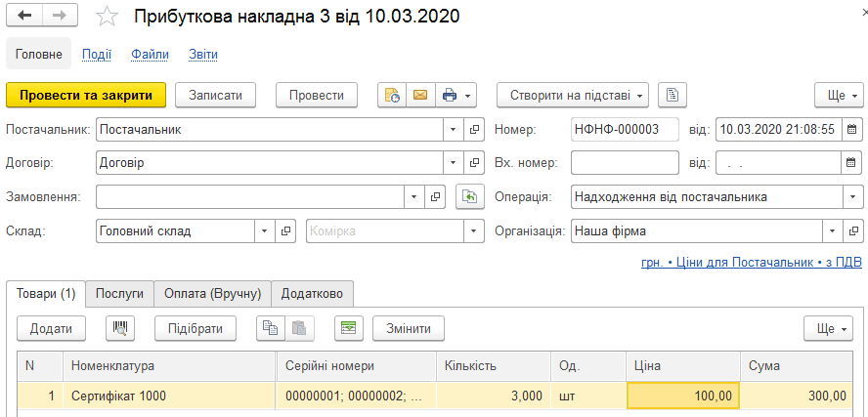Paste rows from clipboard icon

coord(299,328)
